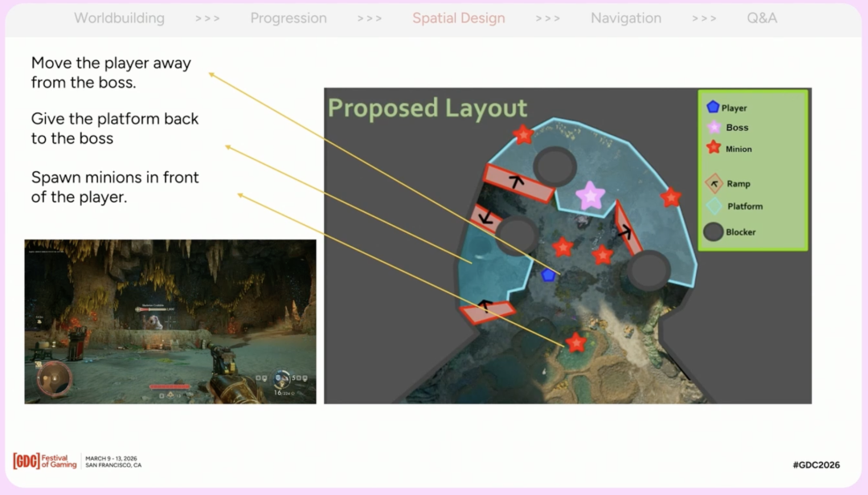Click the blue Player pentagon in the legend
This screenshot has height=495, width=868.
(713, 107)
